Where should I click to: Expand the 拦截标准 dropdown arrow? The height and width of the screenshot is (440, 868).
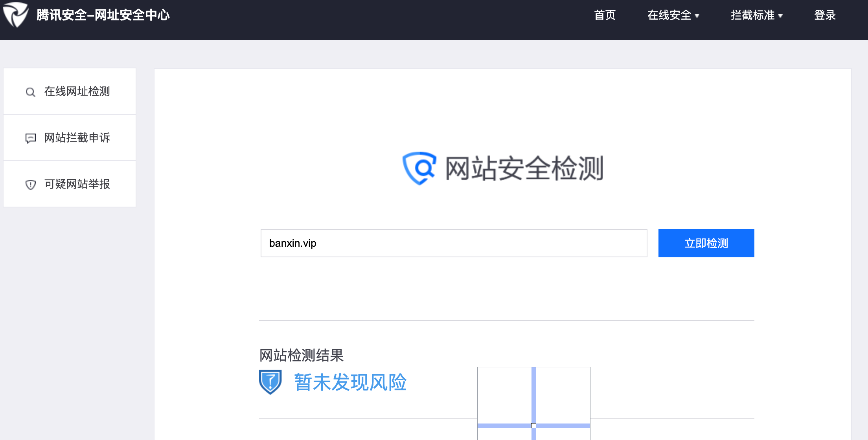tap(780, 16)
